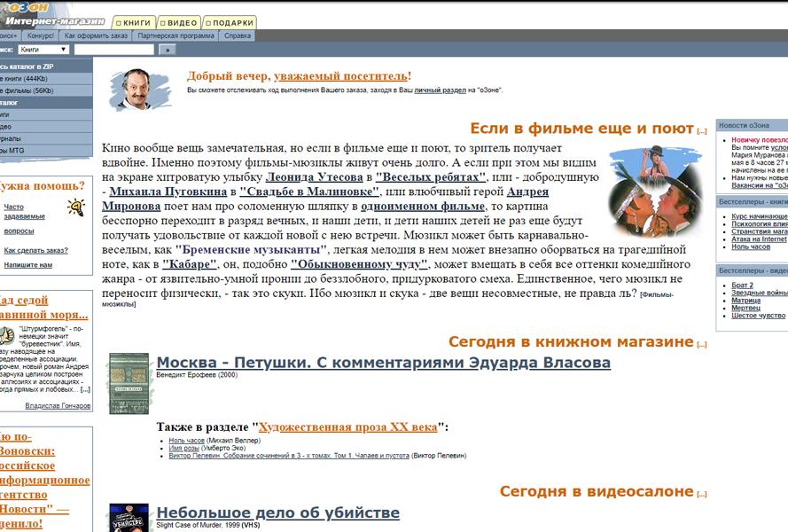Viewport: 788px width, 532px height.
Task: Open the уважаемый посетитель link
Action: tap(340, 76)
